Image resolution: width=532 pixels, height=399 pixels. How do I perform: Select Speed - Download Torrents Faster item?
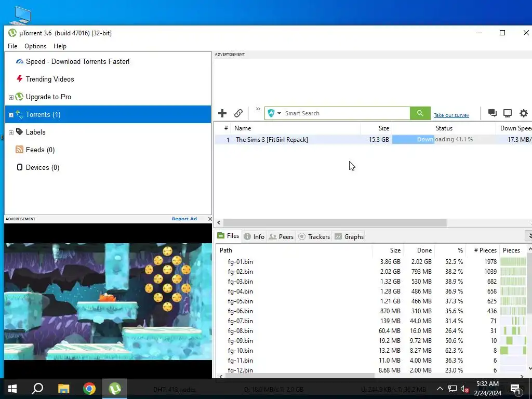[x=77, y=61]
